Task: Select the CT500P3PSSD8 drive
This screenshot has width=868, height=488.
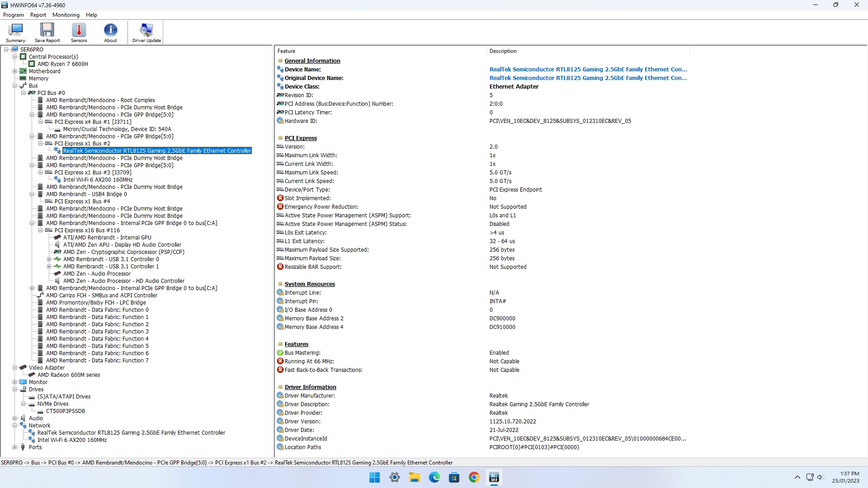Action: pos(66,411)
